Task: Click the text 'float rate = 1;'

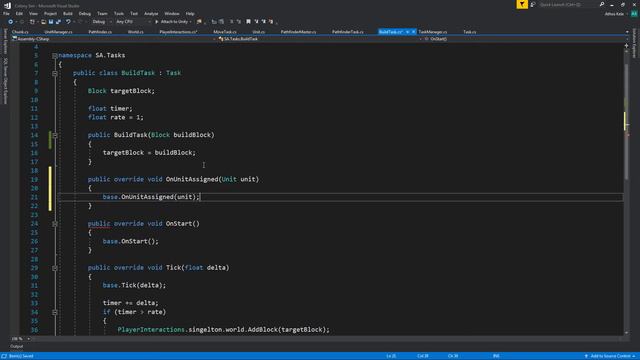Action: pos(116,118)
